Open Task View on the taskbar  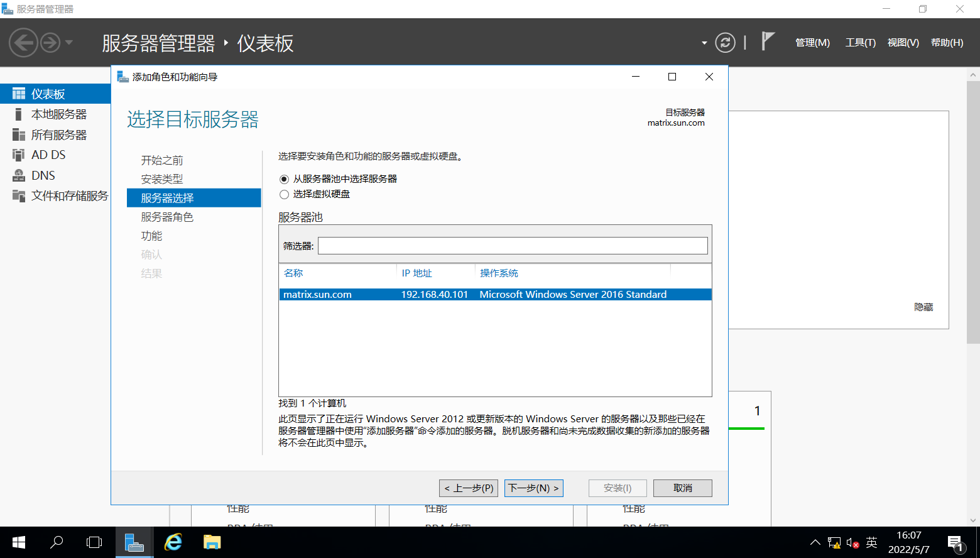pyautogui.click(x=94, y=542)
